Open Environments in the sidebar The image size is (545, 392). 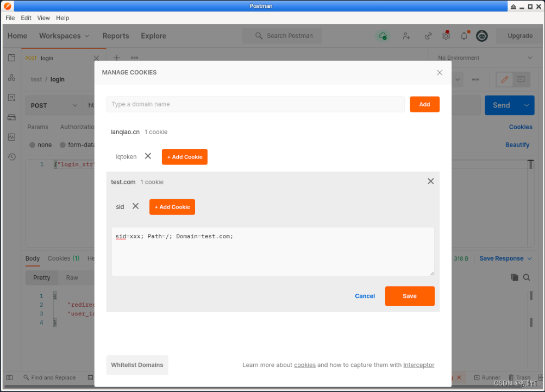tap(11, 98)
